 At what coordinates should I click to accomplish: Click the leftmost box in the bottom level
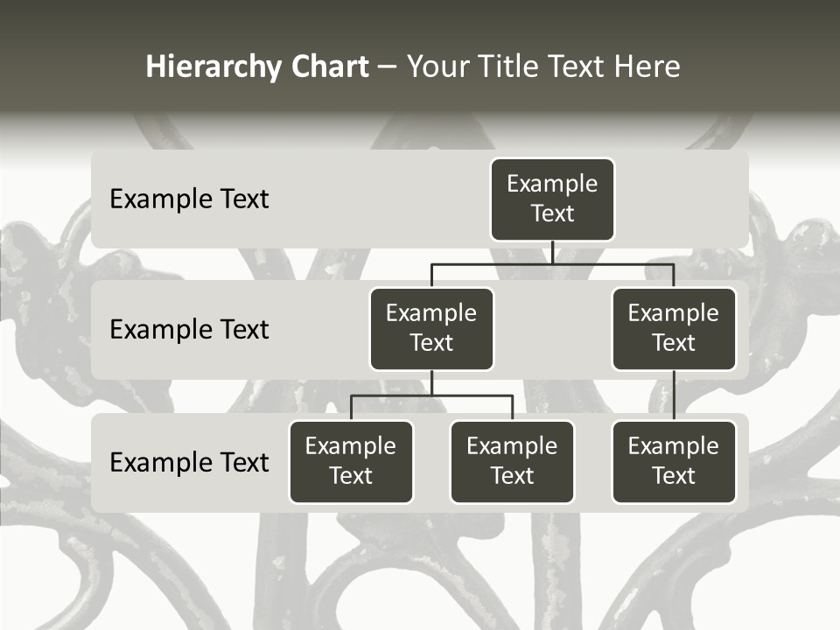(x=351, y=461)
